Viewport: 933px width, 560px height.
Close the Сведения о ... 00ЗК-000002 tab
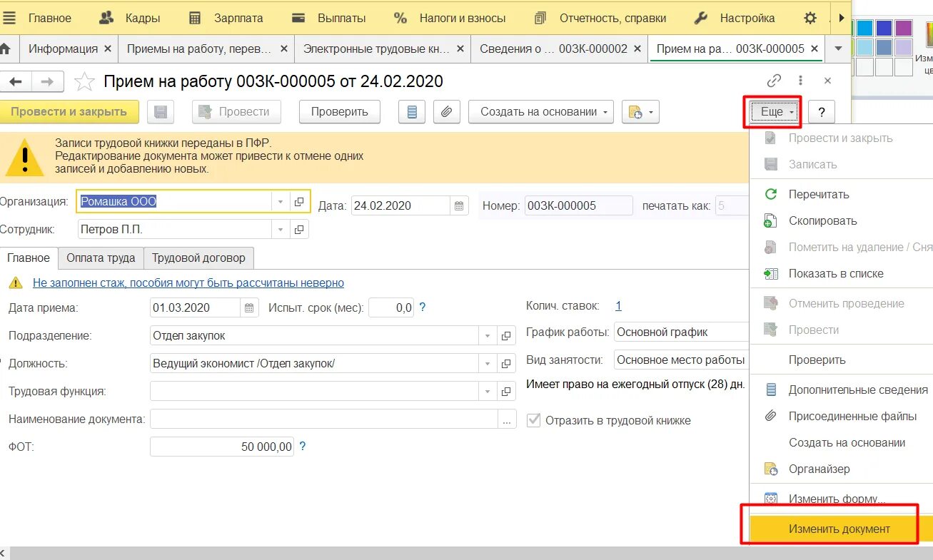click(x=637, y=49)
